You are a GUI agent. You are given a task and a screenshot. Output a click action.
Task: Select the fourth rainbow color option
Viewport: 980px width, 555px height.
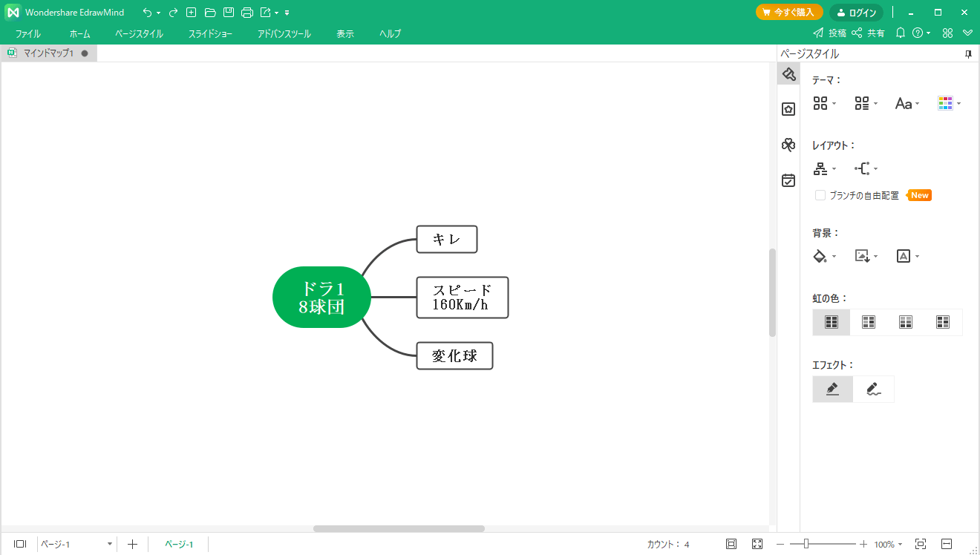pyautogui.click(x=943, y=322)
